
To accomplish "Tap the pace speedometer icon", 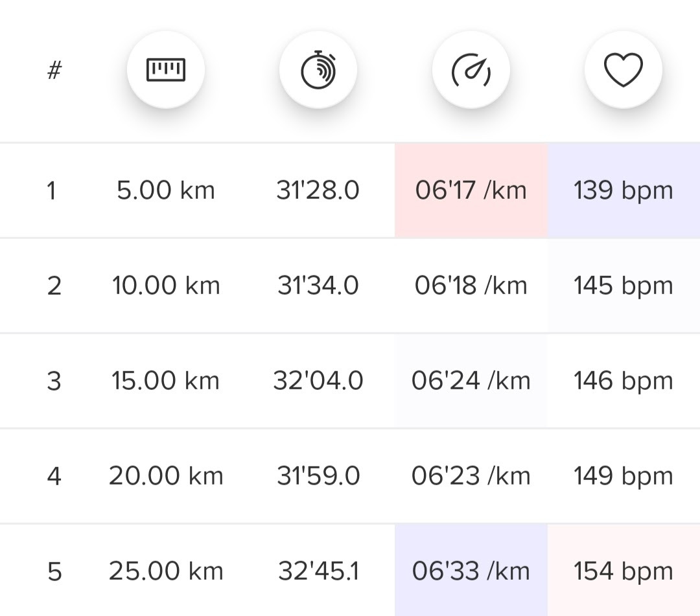I will 471,69.
